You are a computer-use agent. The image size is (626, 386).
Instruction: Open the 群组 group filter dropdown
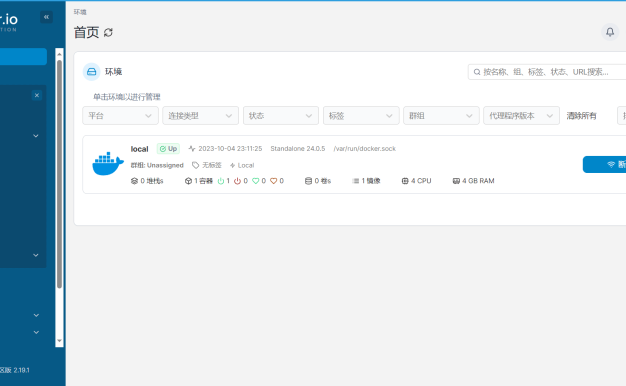pyautogui.click(x=441, y=116)
